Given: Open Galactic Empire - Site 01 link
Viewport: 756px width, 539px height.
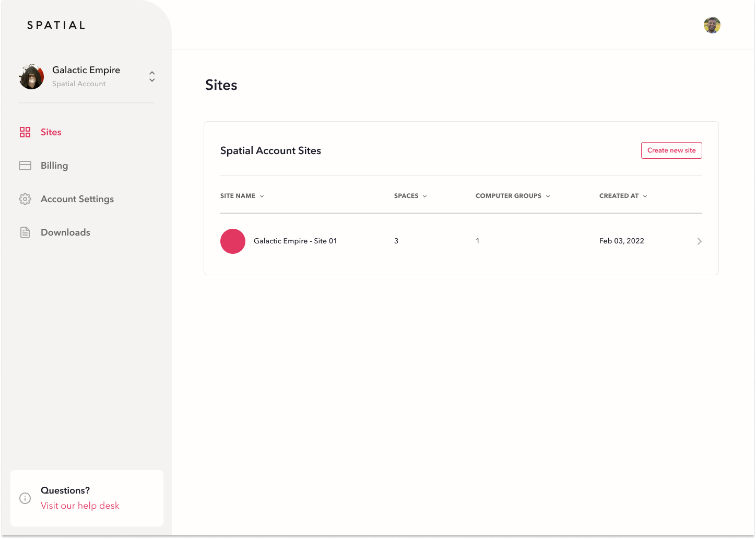Looking at the screenshot, I should tap(296, 241).
